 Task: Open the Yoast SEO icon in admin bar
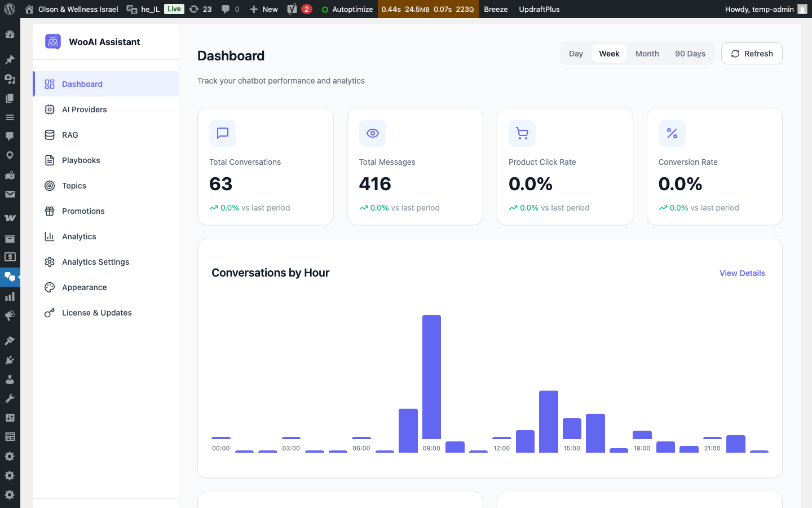(293, 9)
